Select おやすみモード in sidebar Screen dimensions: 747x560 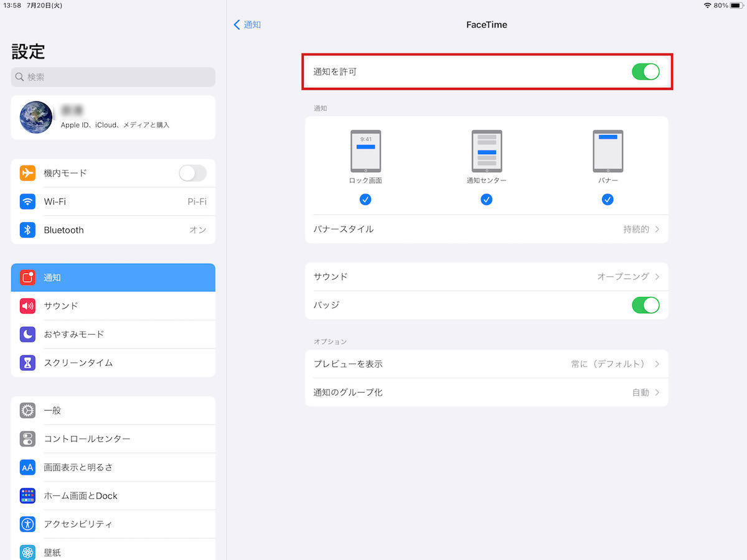coord(113,334)
